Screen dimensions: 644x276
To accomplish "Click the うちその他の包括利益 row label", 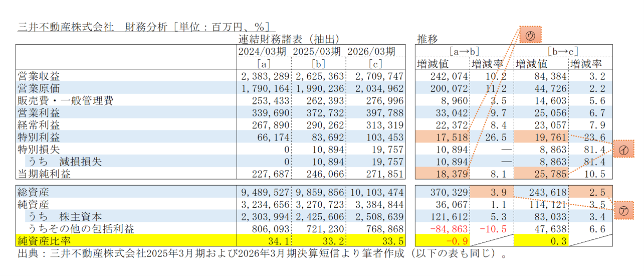I will (81, 229).
